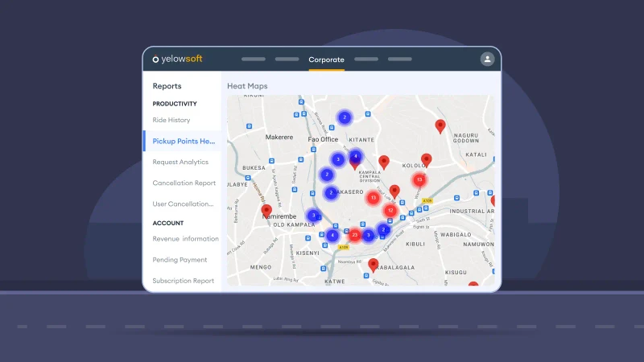Switch to the Corporate tab

click(x=326, y=60)
